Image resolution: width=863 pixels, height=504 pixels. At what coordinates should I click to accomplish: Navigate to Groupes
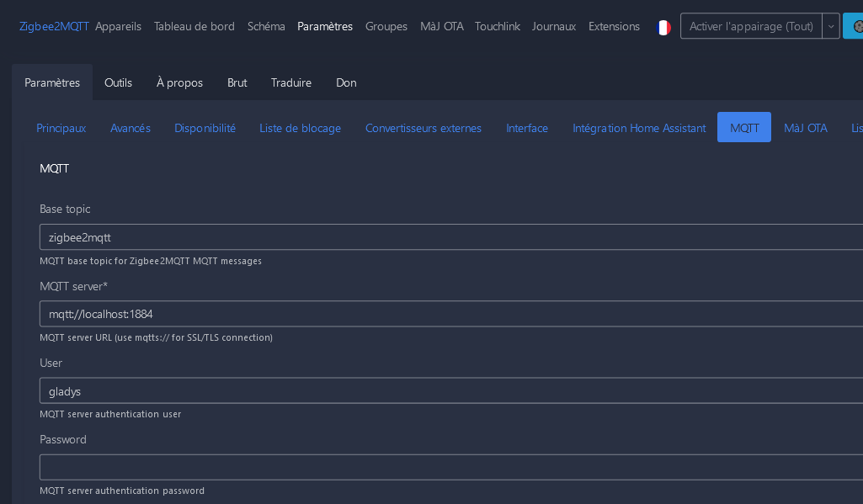coord(386,26)
